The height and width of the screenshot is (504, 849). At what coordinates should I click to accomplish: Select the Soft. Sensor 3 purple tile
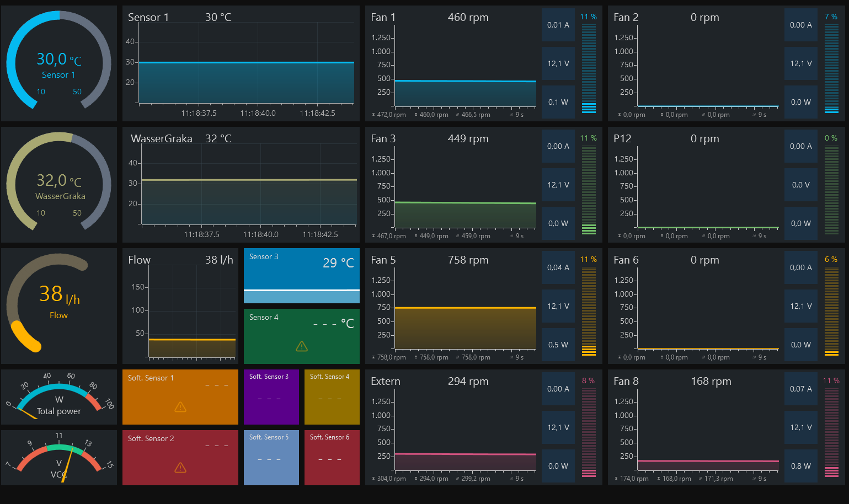pos(271,397)
